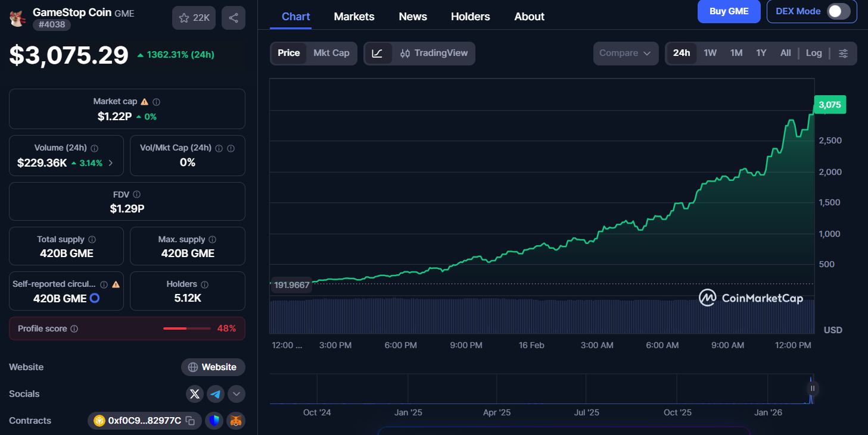Click the green 3,075 current price tag
The height and width of the screenshot is (435, 868).
(830, 105)
